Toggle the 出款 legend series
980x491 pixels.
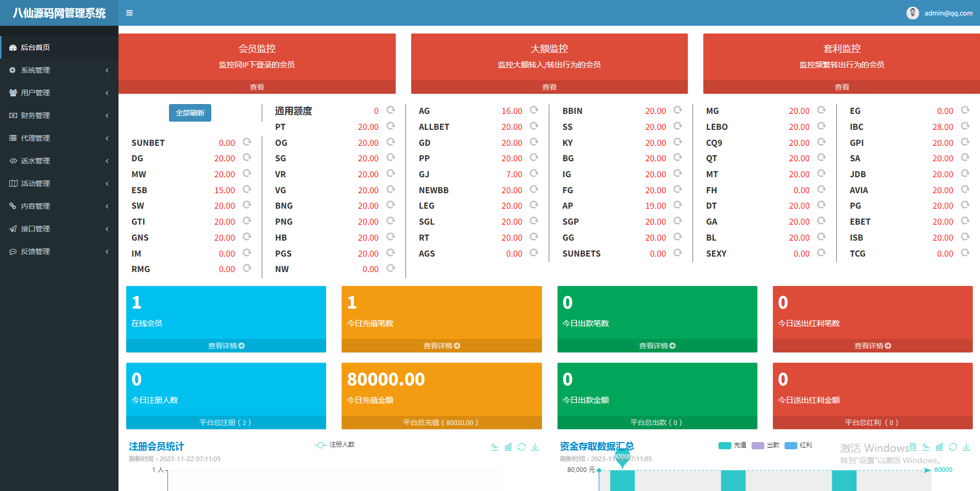[765, 445]
